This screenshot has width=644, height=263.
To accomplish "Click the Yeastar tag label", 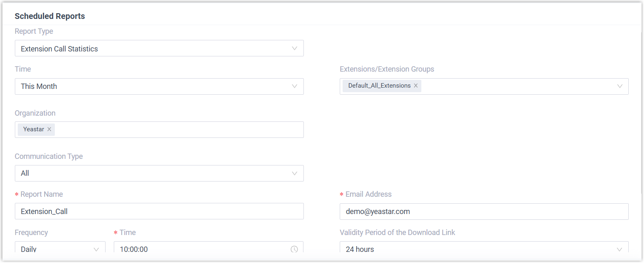I will [x=33, y=129].
